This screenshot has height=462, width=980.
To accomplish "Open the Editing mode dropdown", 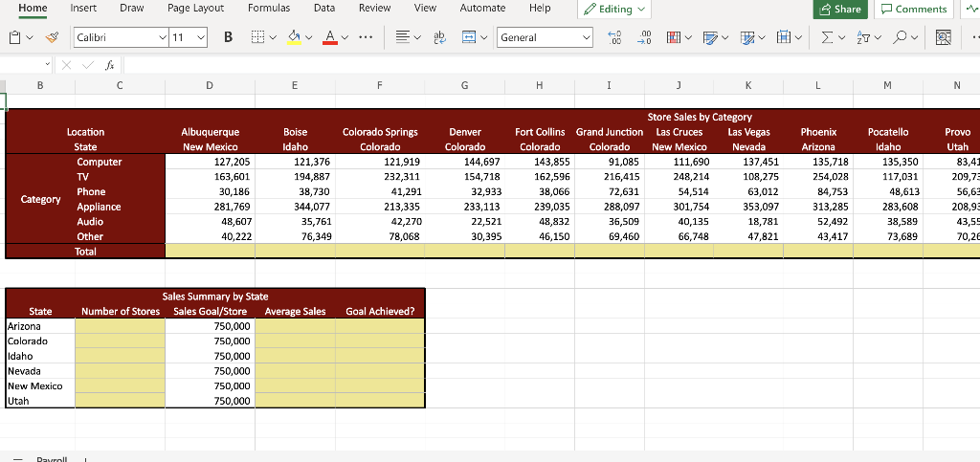I will tap(615, 10).
